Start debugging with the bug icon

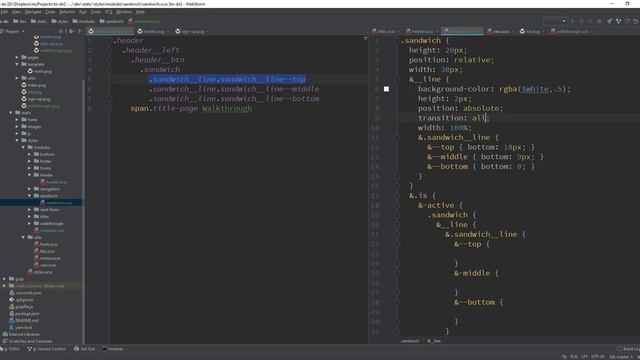582,21
